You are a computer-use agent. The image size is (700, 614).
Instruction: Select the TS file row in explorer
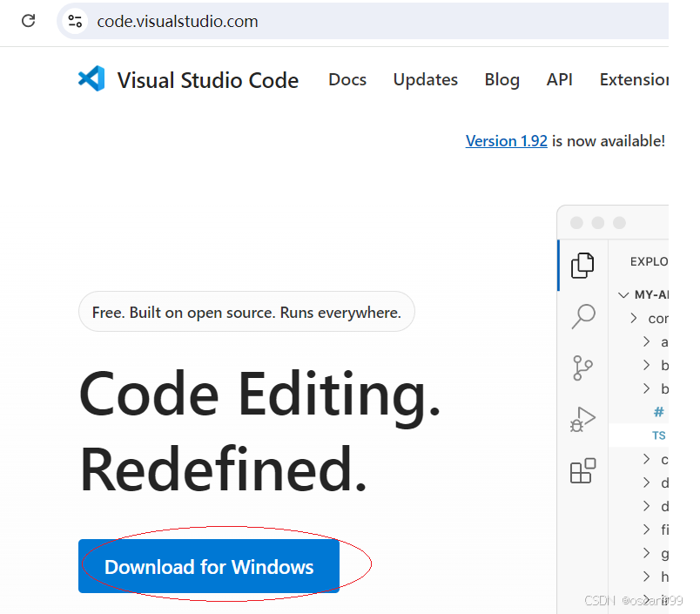[x=638, y=435]
